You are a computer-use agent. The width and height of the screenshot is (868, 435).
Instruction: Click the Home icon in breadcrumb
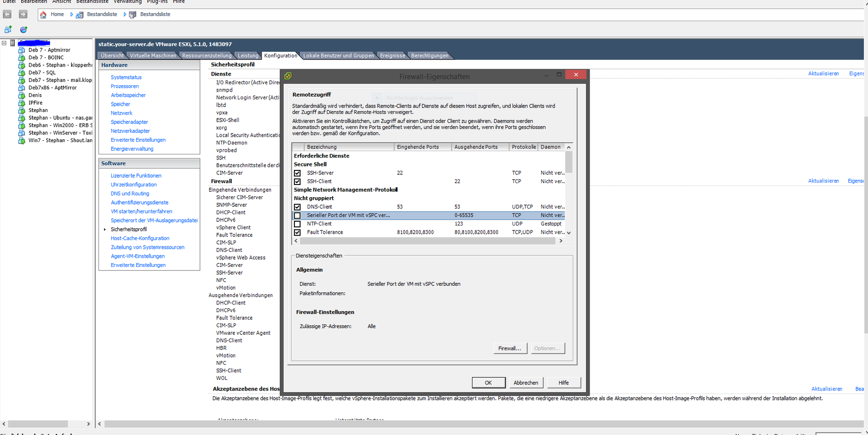point(43,15)
